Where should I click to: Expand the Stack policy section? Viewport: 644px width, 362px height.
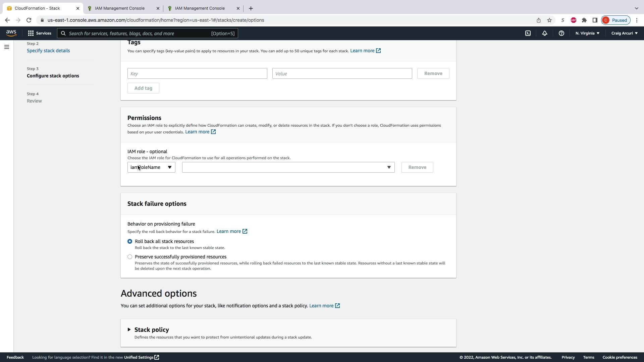click(129, 330)
